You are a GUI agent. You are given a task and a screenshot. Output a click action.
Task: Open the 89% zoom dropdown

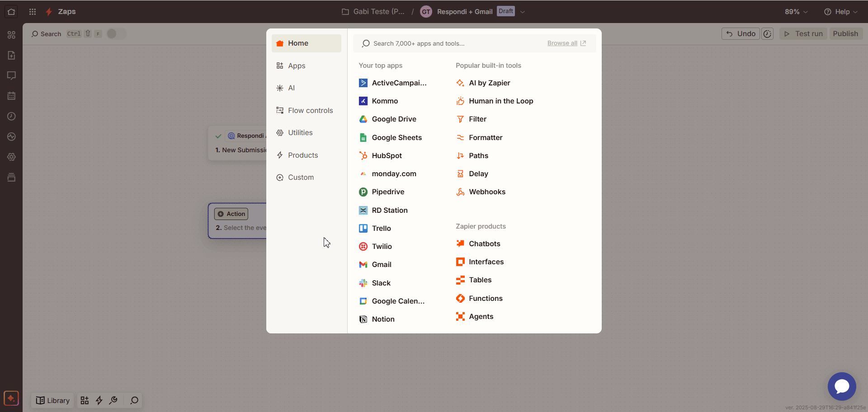click(x=796, y=12)
